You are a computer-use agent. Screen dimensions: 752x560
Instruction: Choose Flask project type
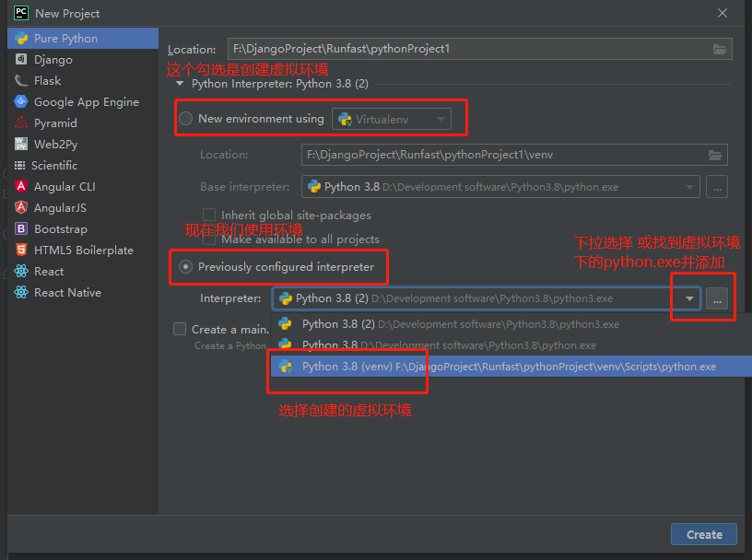tap(83, 80)
